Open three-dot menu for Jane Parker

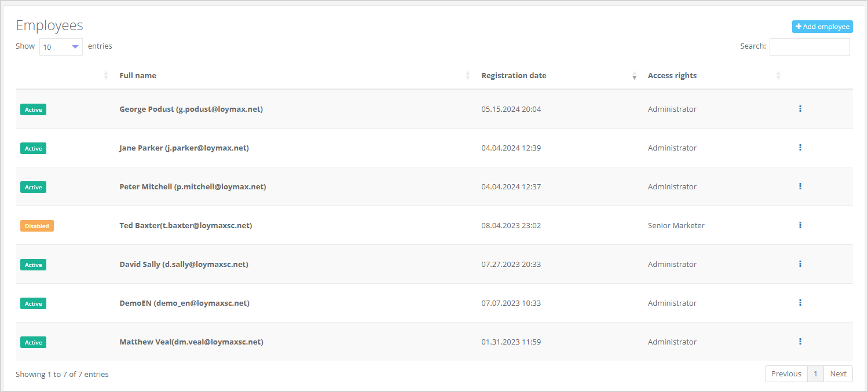tap(800, 148)
